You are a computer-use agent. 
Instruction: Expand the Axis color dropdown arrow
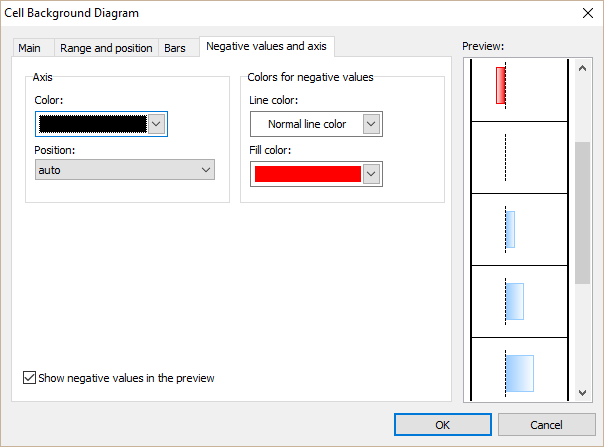pyautogui.click(x=157, y=123)
